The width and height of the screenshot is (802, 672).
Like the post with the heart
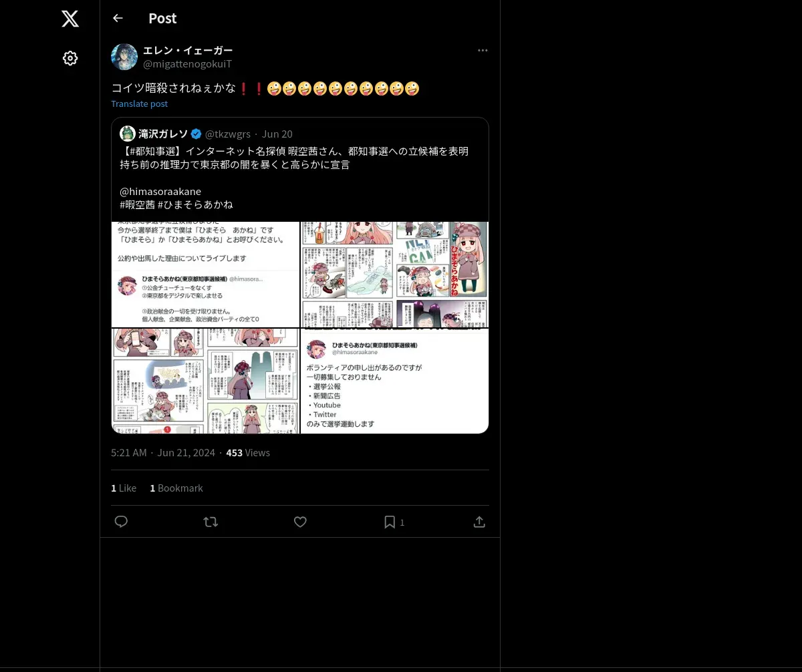[x=300, y=522]
